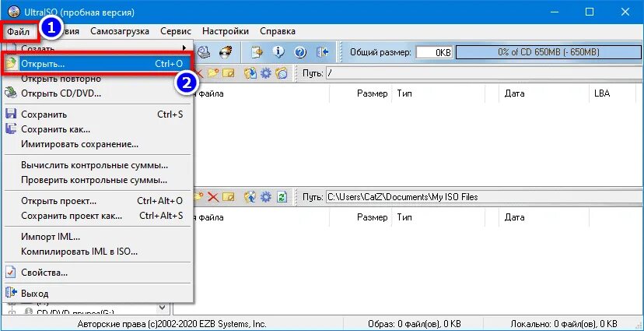Image resolution: width=644 pixels, height=331 pixels.
Task: Sort local file list by Размер column
Action: [x=360, y=217]
